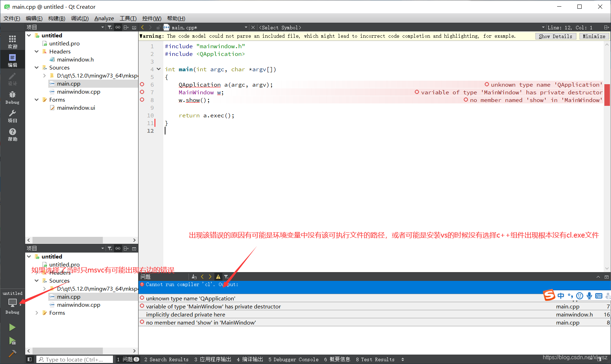Screen dimensions: 611x364
Task: Run the project with the green play button
Action: tap(12, 327)
